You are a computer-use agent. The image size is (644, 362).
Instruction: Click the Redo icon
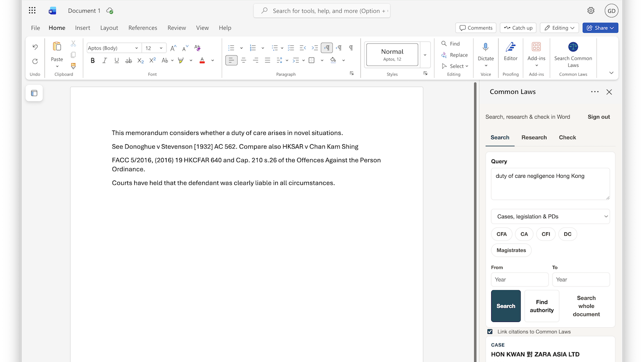(x=35, y=61)
